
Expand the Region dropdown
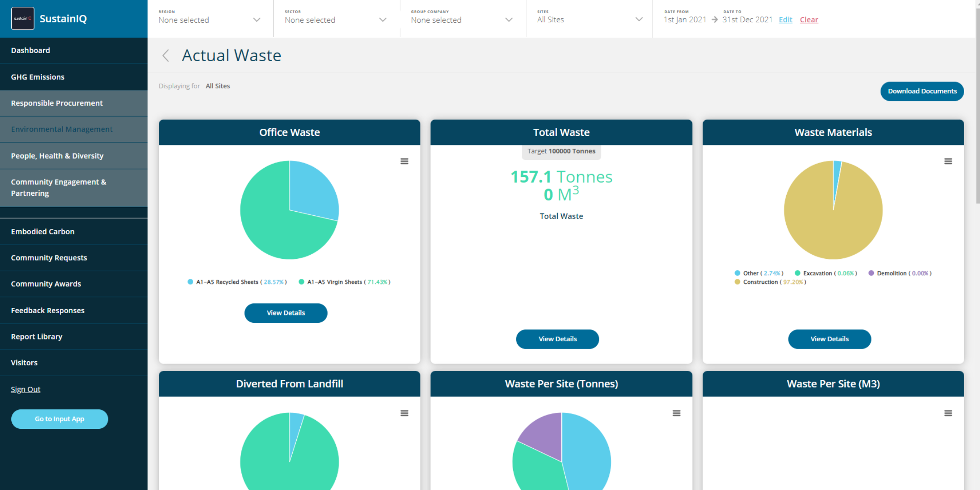click(x=210, y=19)
